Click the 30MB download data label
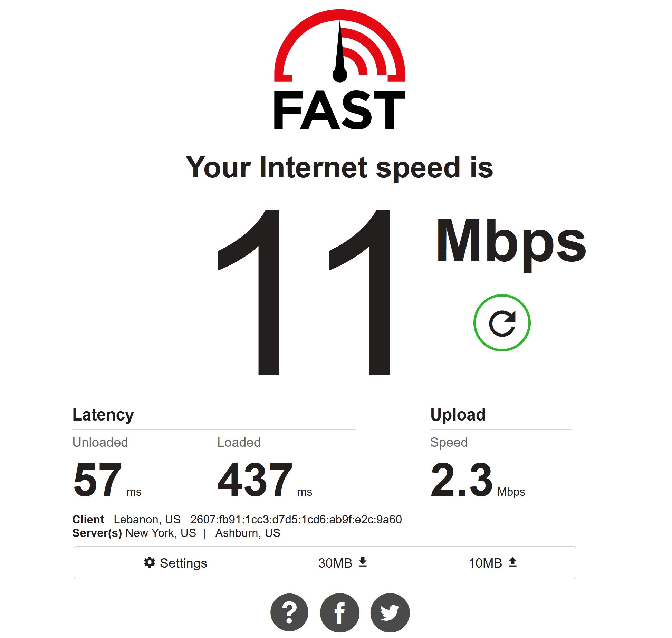Screen dimensions: 672x638 [x=335, y=563]
